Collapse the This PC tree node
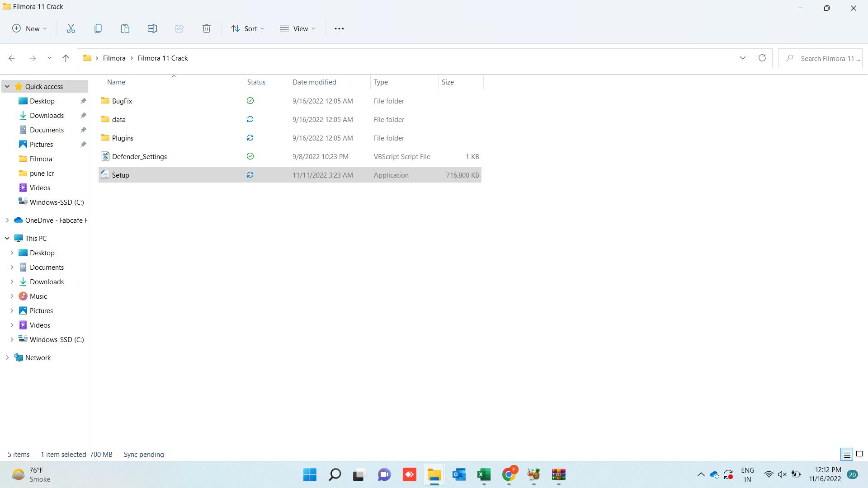 (7, 238)
